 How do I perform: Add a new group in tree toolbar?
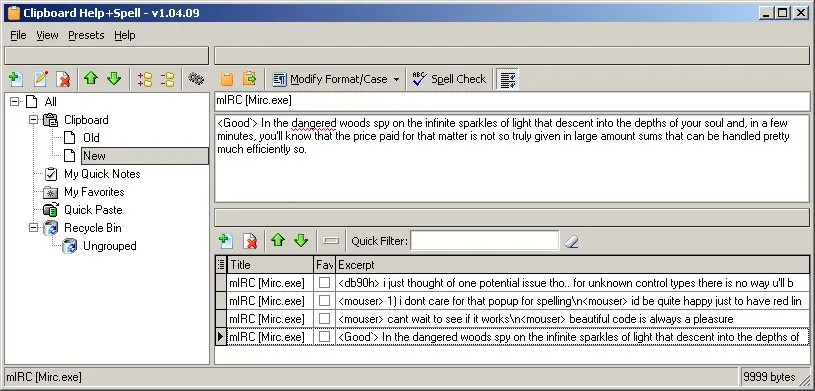click(16, 79)
